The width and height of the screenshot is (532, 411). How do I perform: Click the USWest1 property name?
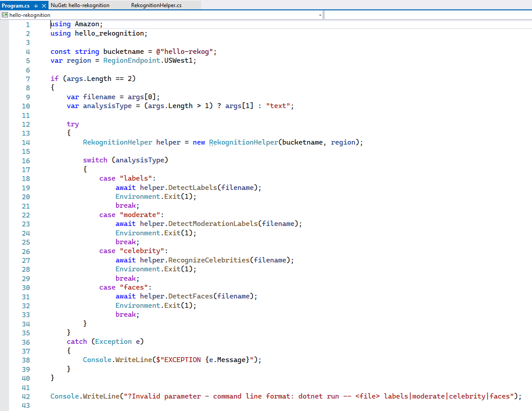point(178,60)
